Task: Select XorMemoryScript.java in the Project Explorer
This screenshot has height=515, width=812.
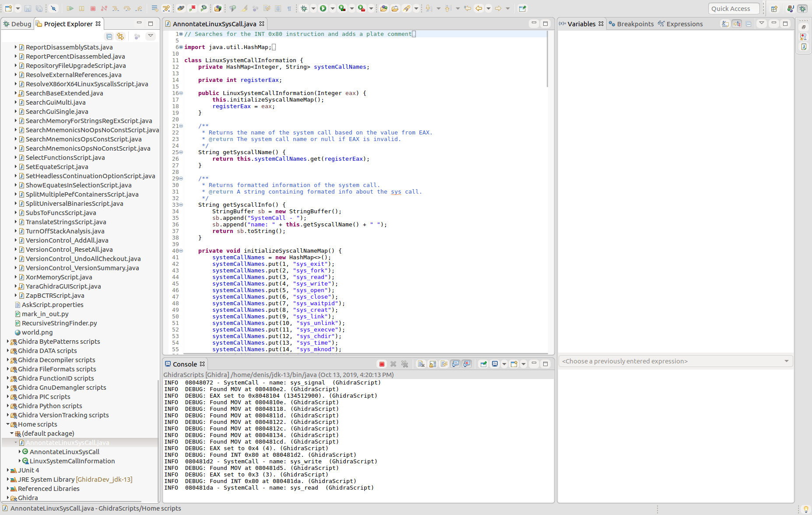Action: pyautogui.click(x=59, y=277)
